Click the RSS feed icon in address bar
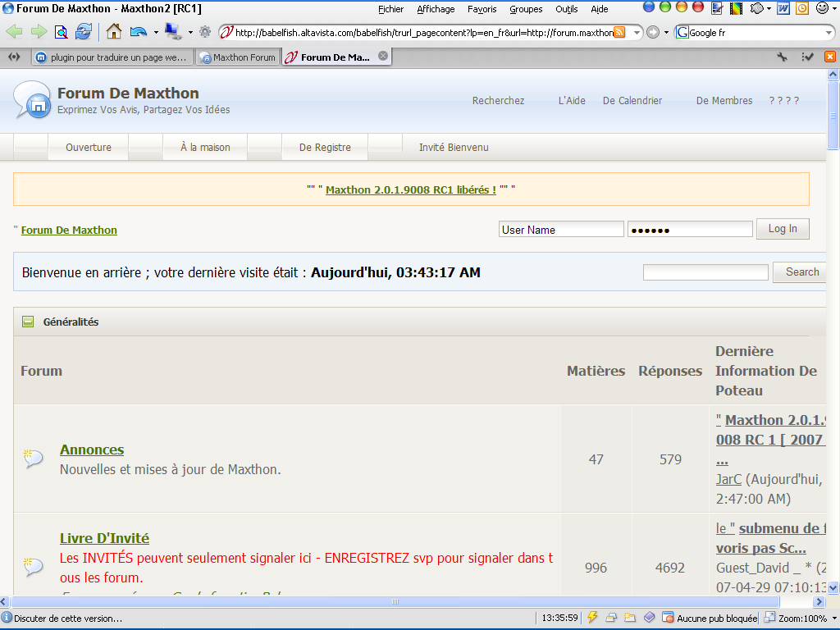The image size is (840, 630). 619,32
